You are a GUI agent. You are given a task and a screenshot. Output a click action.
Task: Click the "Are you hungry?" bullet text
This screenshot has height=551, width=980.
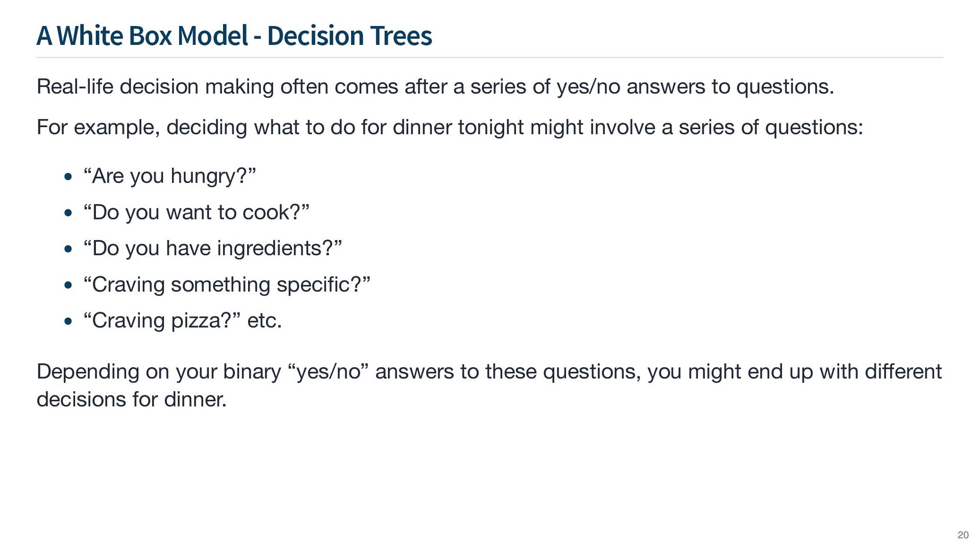(x=169, y=176)
